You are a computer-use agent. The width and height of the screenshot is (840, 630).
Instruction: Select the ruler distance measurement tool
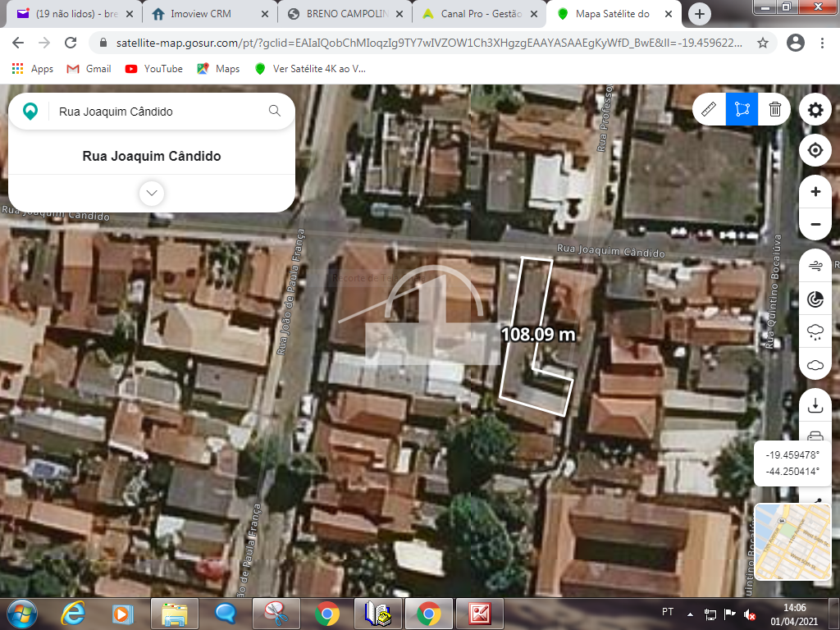point(710,109)
